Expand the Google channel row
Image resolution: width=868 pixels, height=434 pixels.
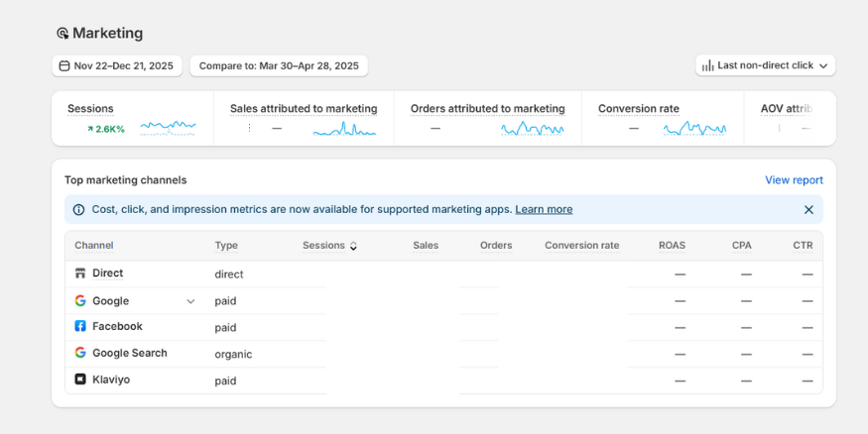[x=190, y=301]
